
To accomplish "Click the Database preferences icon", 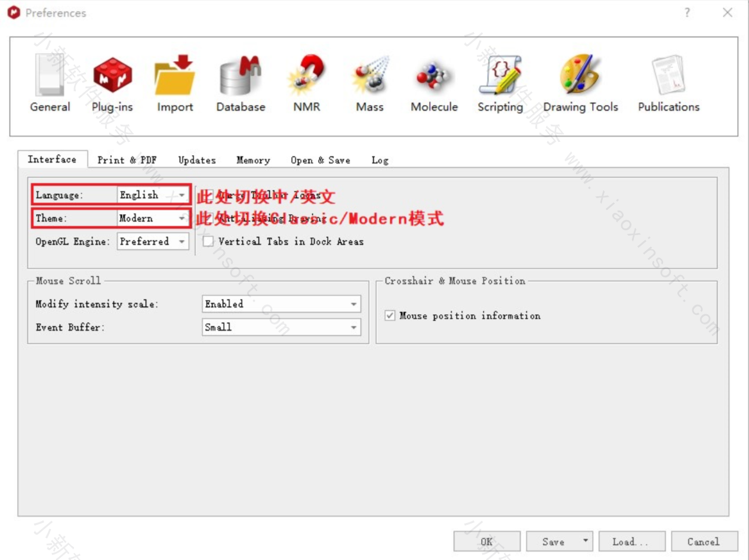I will click(241, 83).
